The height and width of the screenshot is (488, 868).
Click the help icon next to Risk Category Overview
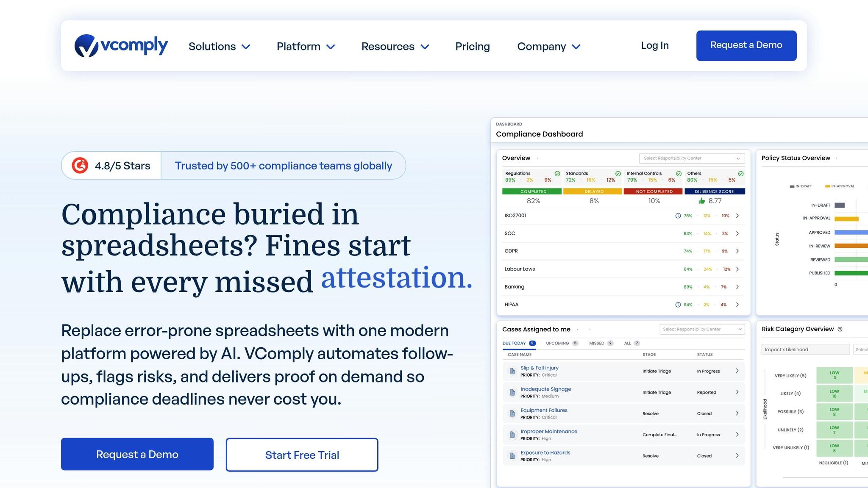pos(840,329)
